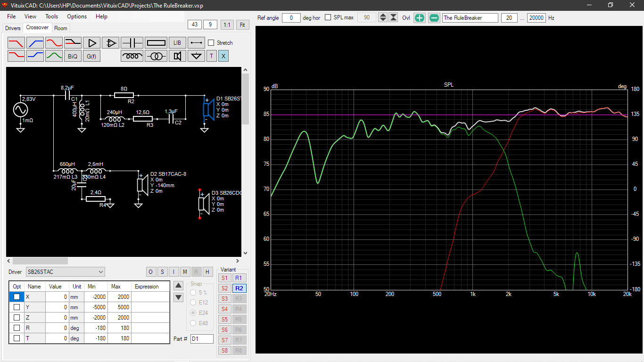This screenshot has height=362, width=644.
Task: Open the Options menu
Action: (x=77, y=16)
